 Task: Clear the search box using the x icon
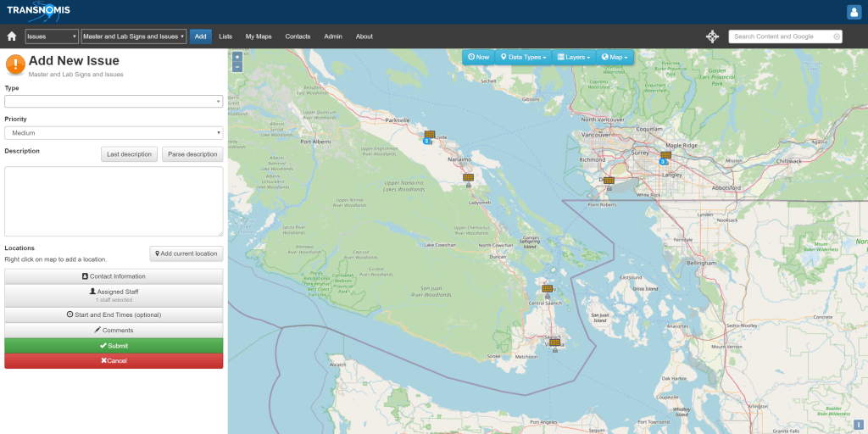(837, 36)
